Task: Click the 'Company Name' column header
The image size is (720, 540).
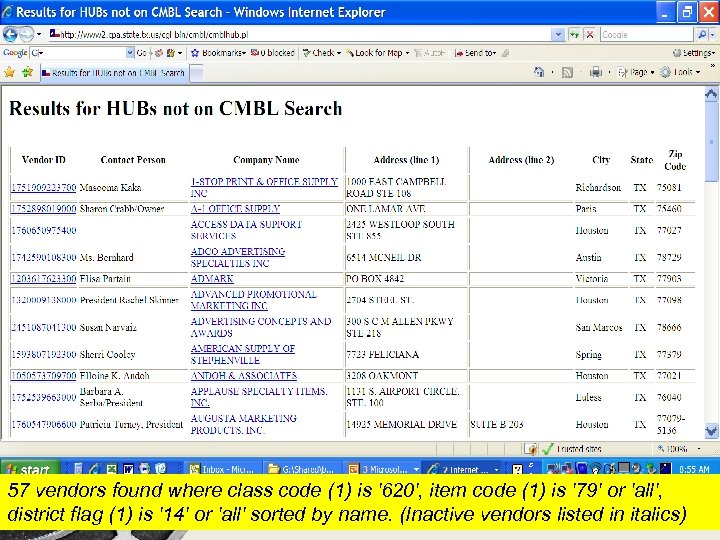Action: (266, 160)
